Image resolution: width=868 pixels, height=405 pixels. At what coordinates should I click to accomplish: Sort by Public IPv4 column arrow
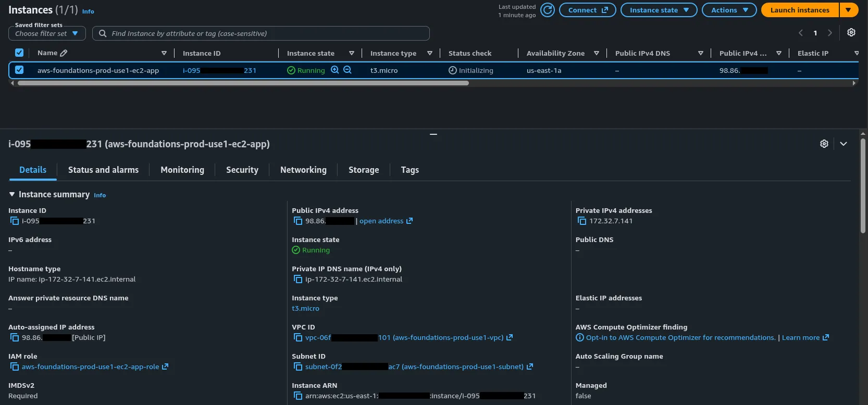pyautogui.click(x=779, y=53)
